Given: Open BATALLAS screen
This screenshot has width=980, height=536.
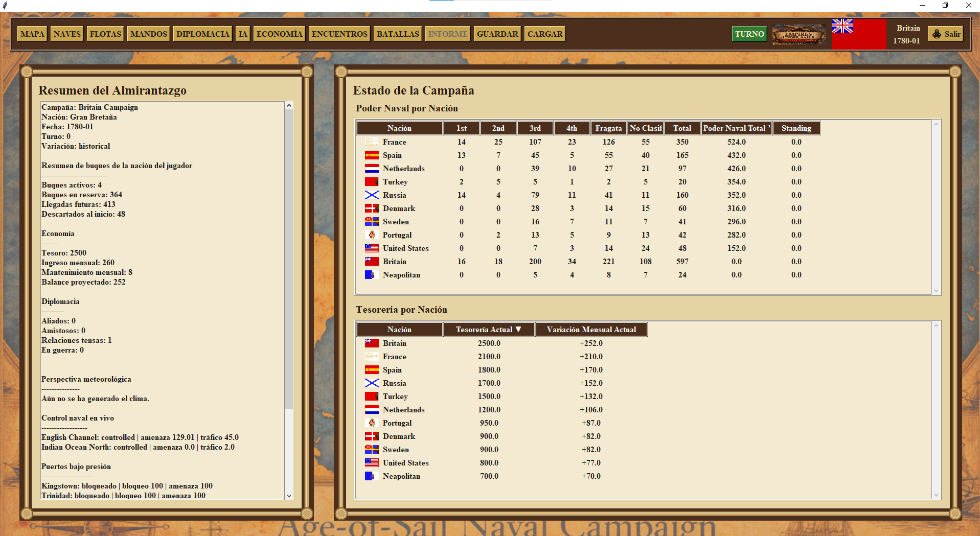Looking at the screenshot, I should pos(398,34).
